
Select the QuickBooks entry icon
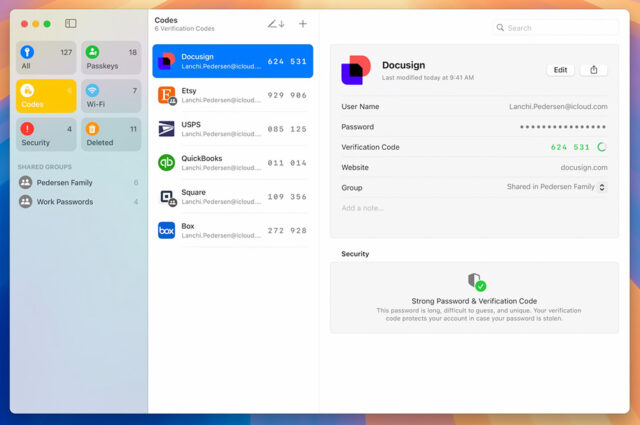167,163
